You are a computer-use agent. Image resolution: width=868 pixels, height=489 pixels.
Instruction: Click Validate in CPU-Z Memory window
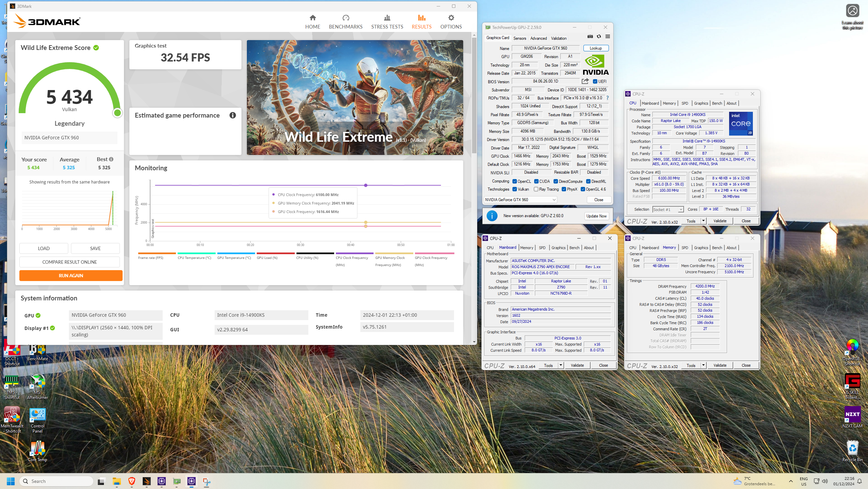(720, 365)
